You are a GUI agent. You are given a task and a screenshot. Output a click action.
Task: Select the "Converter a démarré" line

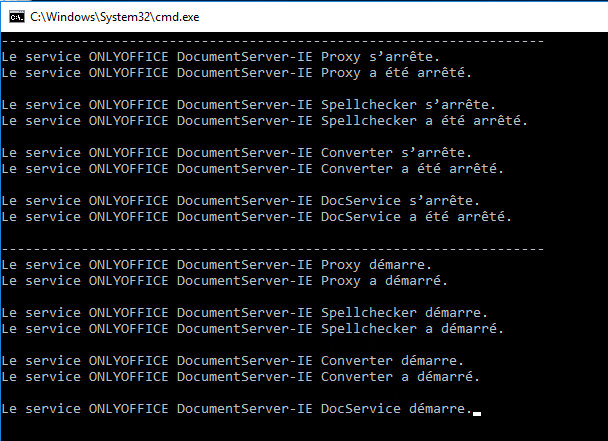[241, 377]
